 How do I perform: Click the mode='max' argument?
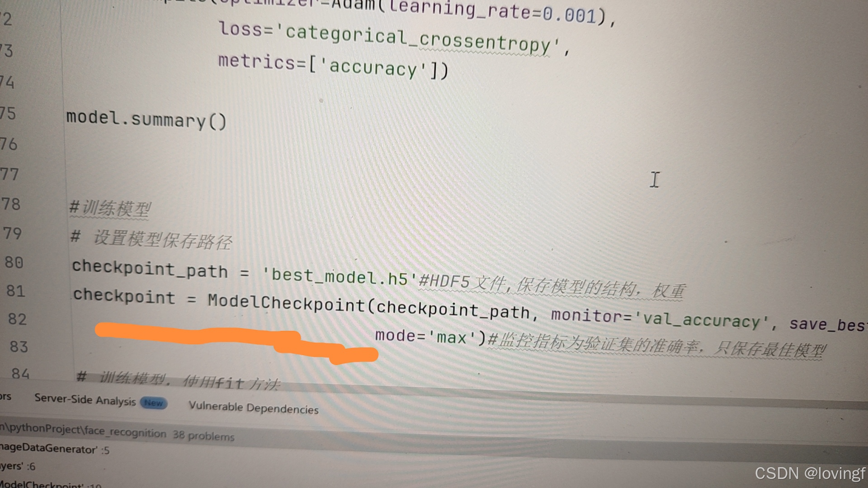pos(425,337)
